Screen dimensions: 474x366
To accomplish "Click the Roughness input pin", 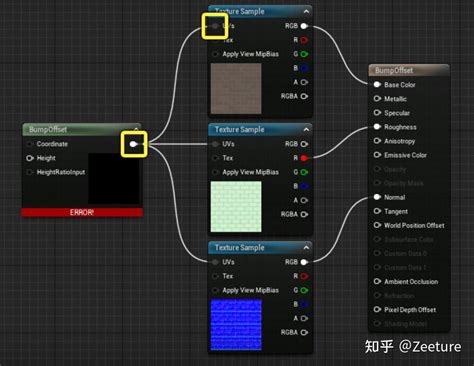I will [x=377, y=127].
